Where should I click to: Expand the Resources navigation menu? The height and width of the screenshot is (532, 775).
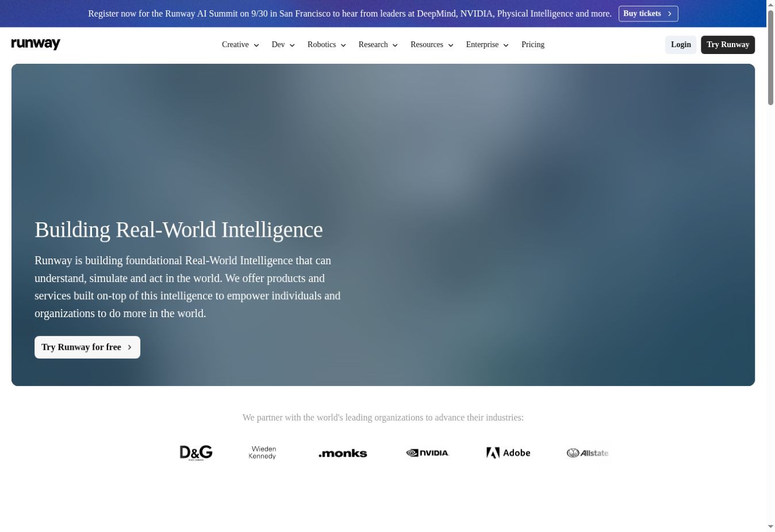(432, 45)
